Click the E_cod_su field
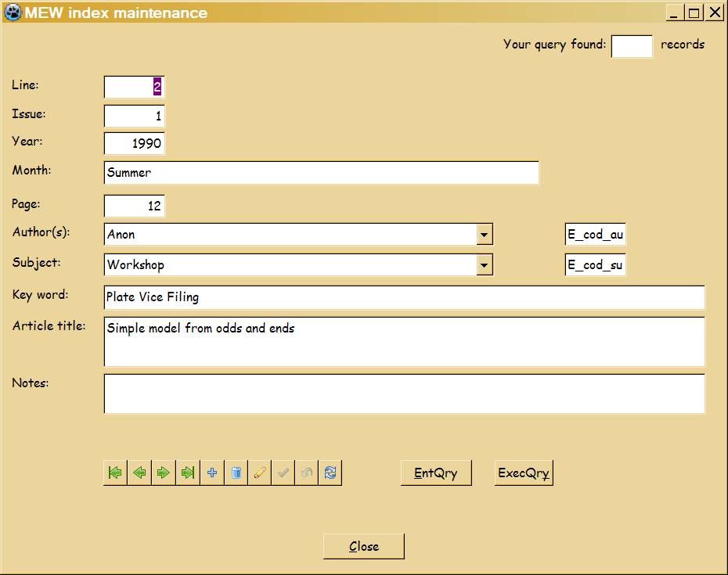 coord(595,265)
